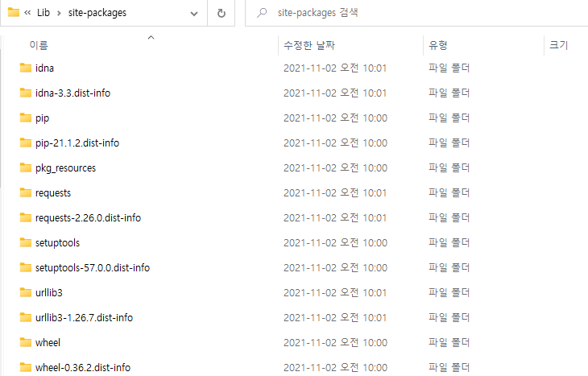Select the requests folder icon
This screenshot has height=376, width=588.
pyautogui.click(x=26, y=192)
